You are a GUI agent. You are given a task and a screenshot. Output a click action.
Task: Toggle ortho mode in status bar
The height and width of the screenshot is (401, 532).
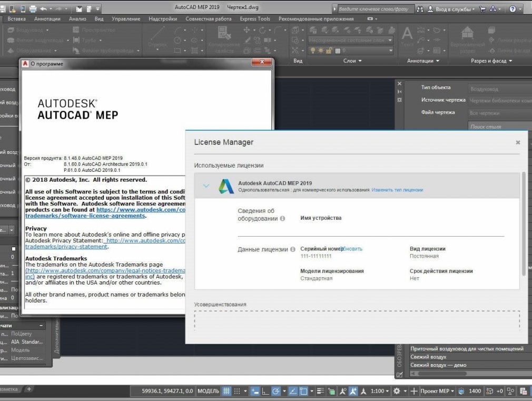coord(265,391)
